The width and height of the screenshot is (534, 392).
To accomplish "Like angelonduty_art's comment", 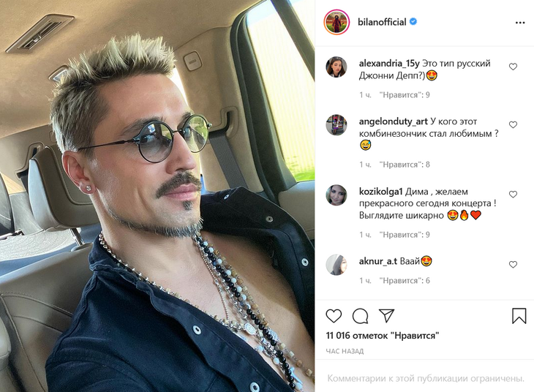I will [513, 124].
